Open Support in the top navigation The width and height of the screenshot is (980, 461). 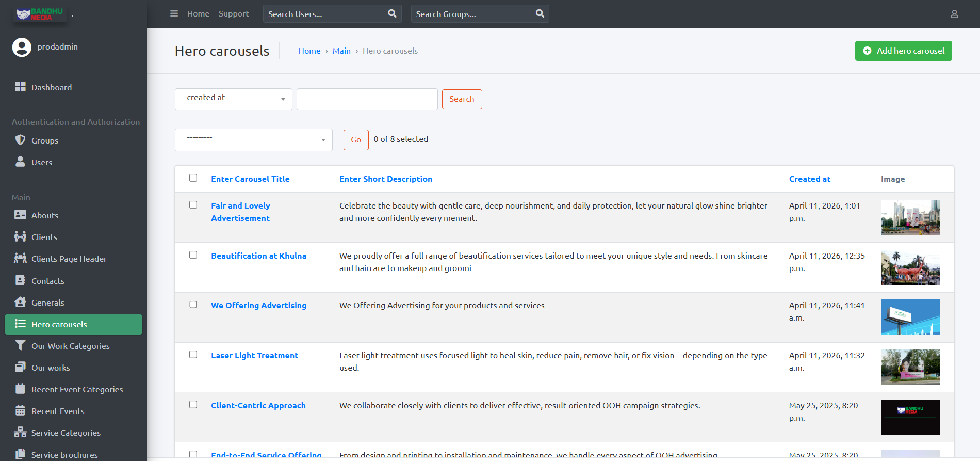pyautogui.click(x=233, y=14)
